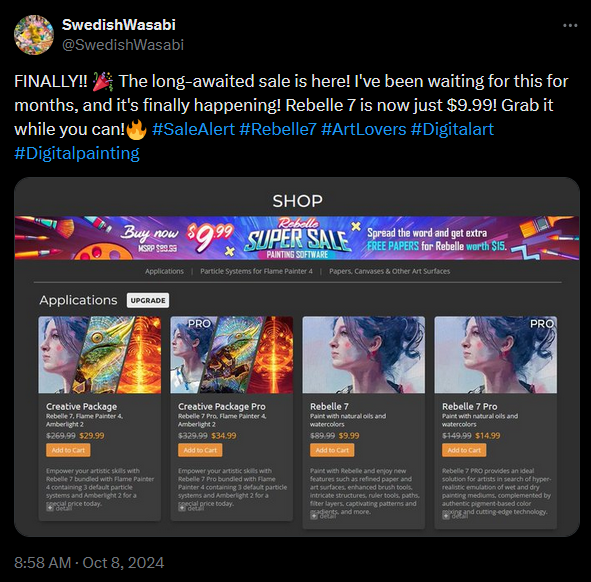Image resolution: width=591 pixels, height=582 pixels.
Task: Open the Rebelle 7 Pro product thumbnail
Action: tap(496, 355)
